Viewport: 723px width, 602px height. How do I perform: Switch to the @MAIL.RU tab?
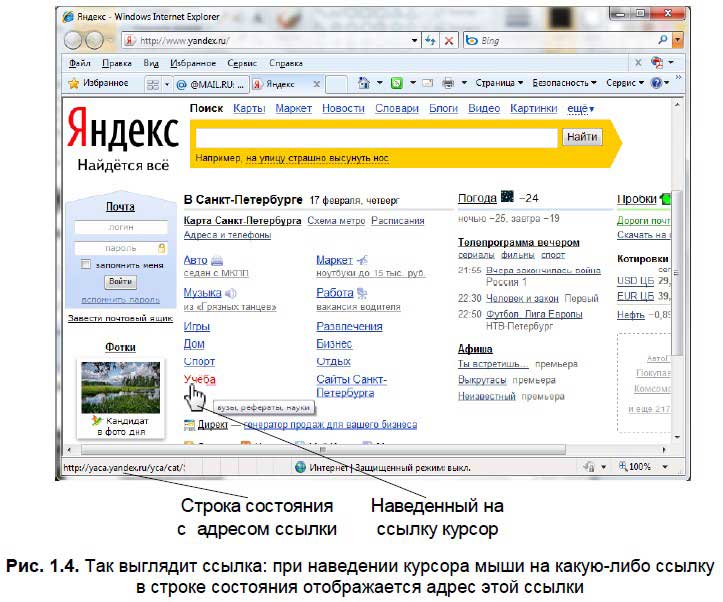(x=211, y=84)
